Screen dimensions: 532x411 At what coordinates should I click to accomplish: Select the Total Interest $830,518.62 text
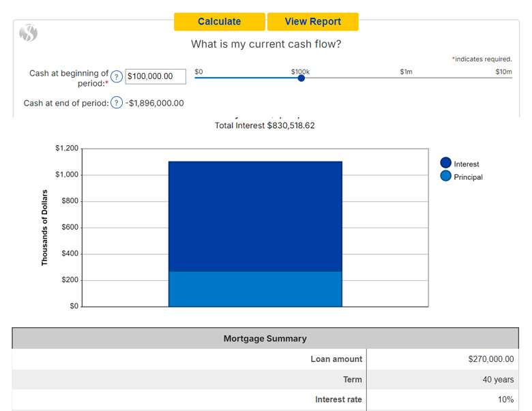pyautogui.click(x=265, y=125)
